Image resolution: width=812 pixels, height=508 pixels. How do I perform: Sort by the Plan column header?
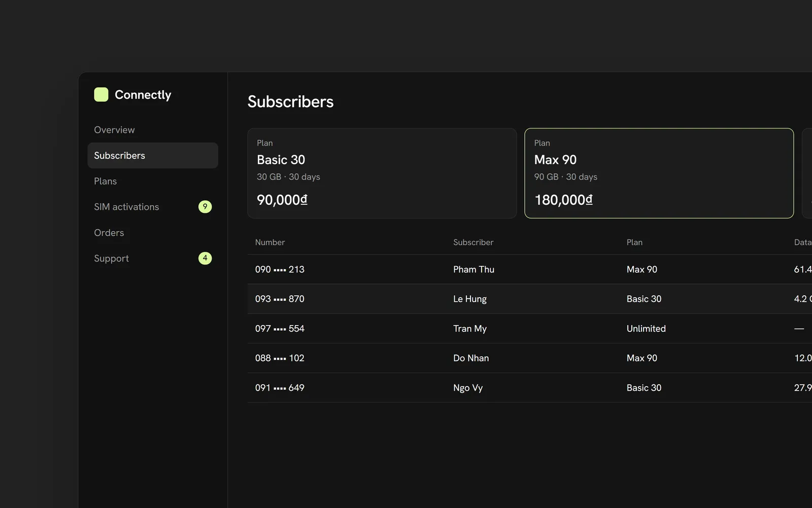[634, 242]
